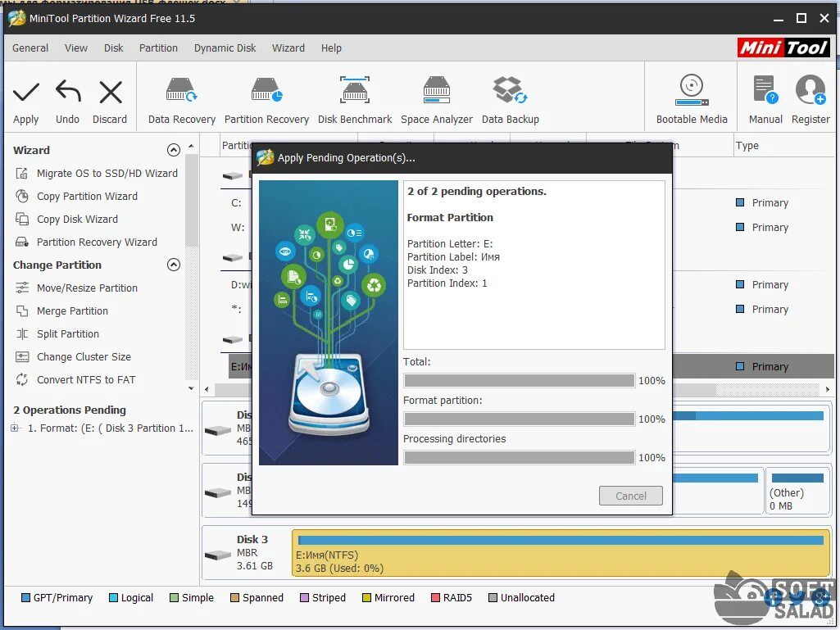Click the 2 Operations Pending heading

[70, 410]
